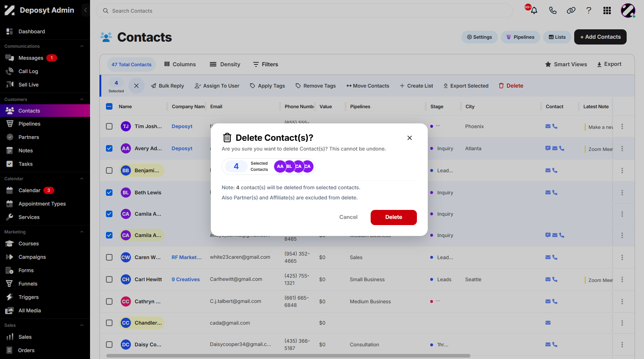
Task: Open the Smart Views dropdown
Action: click(566, 64)
